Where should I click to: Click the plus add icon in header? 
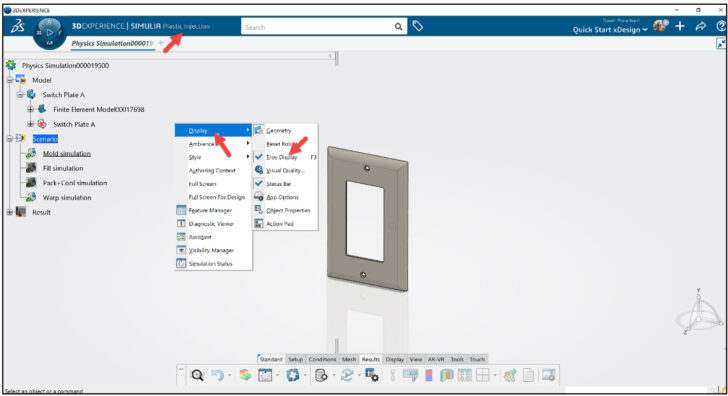pyautogui.click(x=680, y=26)
